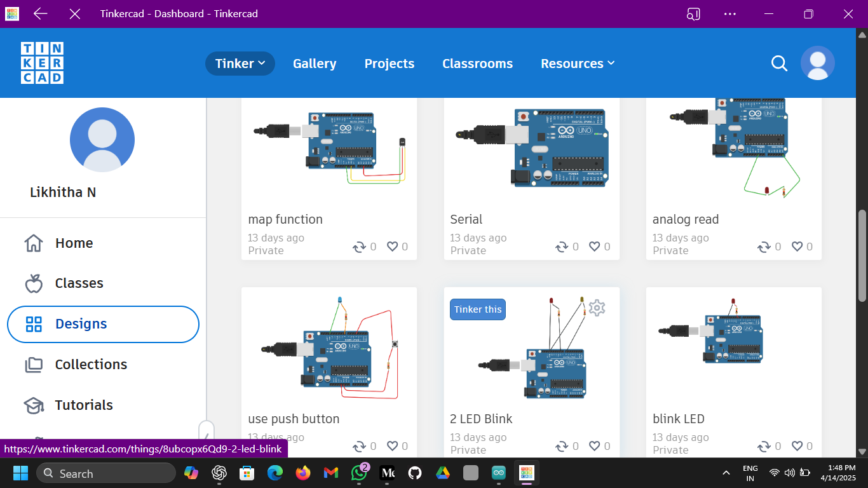Open the volume control in the system tray

789,473
